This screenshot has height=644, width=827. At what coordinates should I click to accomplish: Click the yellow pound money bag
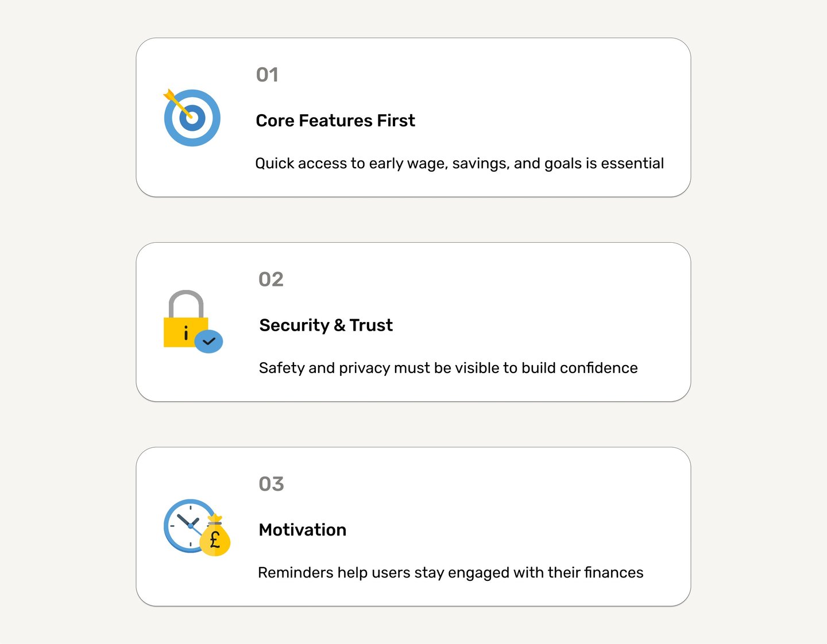coord(215,540)
